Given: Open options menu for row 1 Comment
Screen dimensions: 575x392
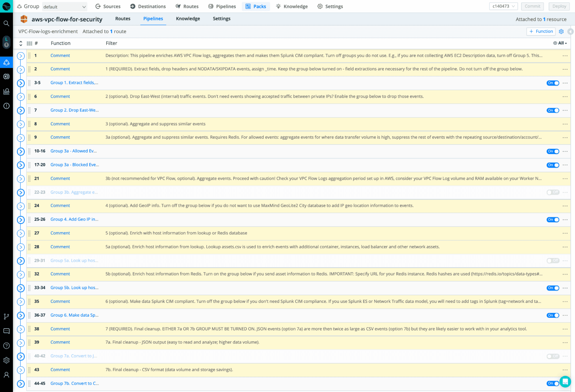Looking at the screenshot, I should (565, 56).
